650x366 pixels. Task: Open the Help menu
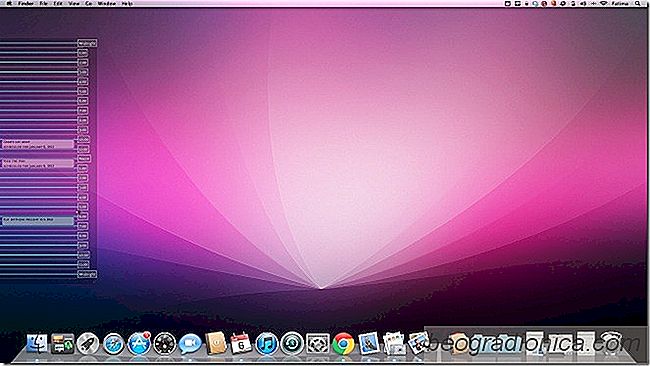click(x=127, y=3)
